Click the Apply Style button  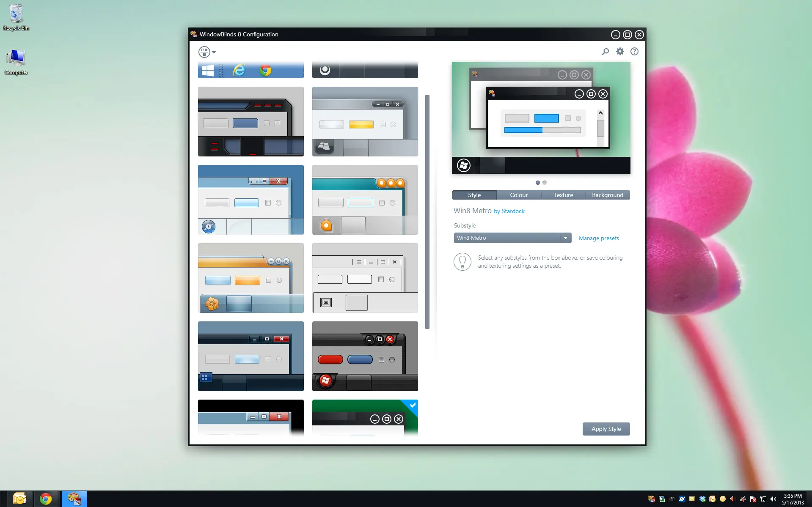coord(606,429)
